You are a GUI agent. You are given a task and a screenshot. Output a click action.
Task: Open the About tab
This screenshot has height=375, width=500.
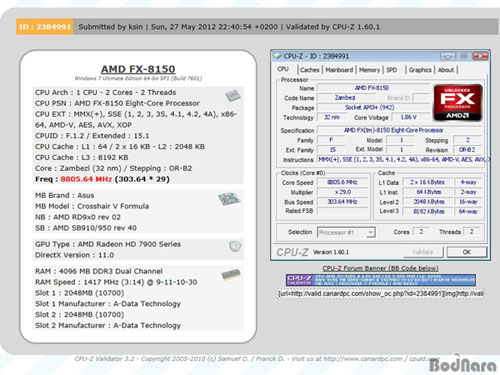pos(446,70)
